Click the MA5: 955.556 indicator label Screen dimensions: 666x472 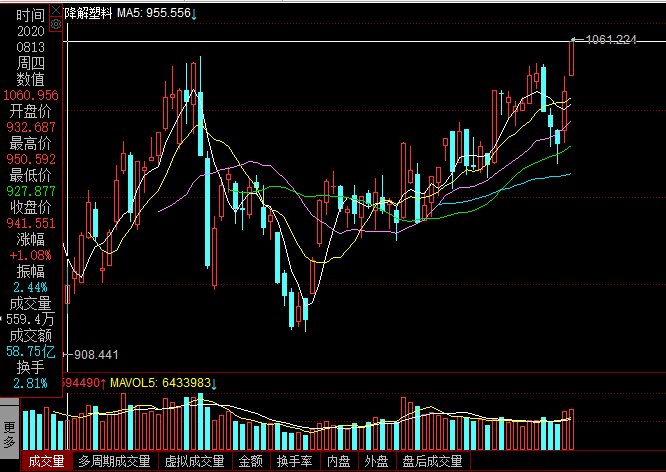pos(155,12)
